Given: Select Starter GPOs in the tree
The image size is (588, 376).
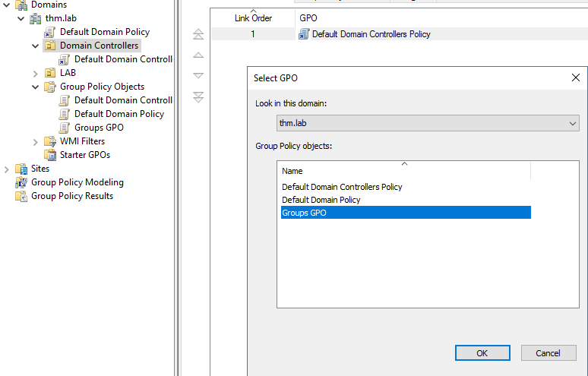Looking at the screenshot, I should pyautogui.click(x=84, y=155).
